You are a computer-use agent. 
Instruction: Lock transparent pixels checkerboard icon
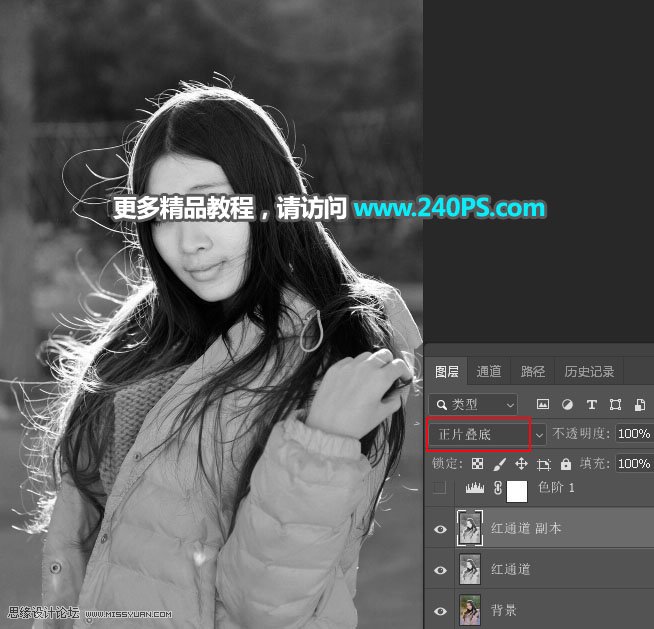click(x=477, y=464)
